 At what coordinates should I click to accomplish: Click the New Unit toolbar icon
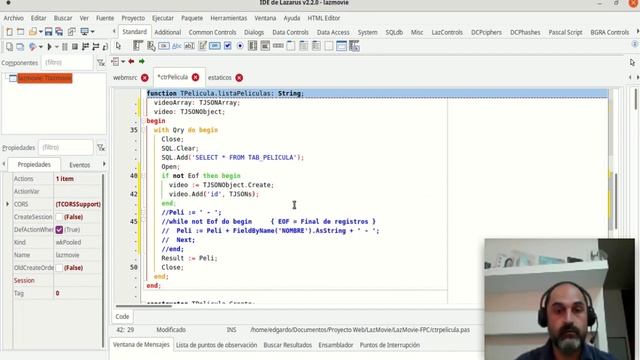(x=9, y=32)
